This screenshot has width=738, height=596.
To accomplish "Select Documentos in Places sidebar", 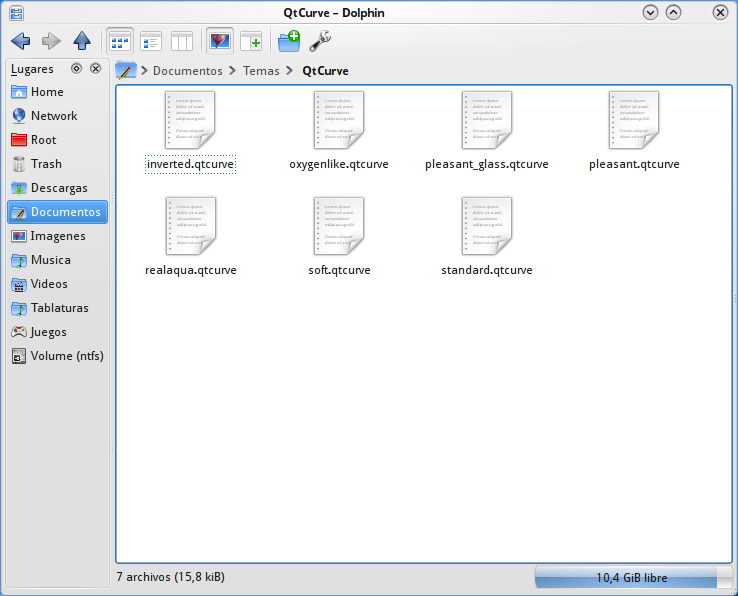I will (x=57, y=212).
